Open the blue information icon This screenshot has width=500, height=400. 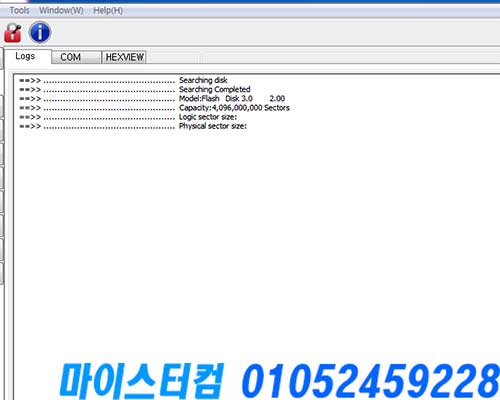40,32
